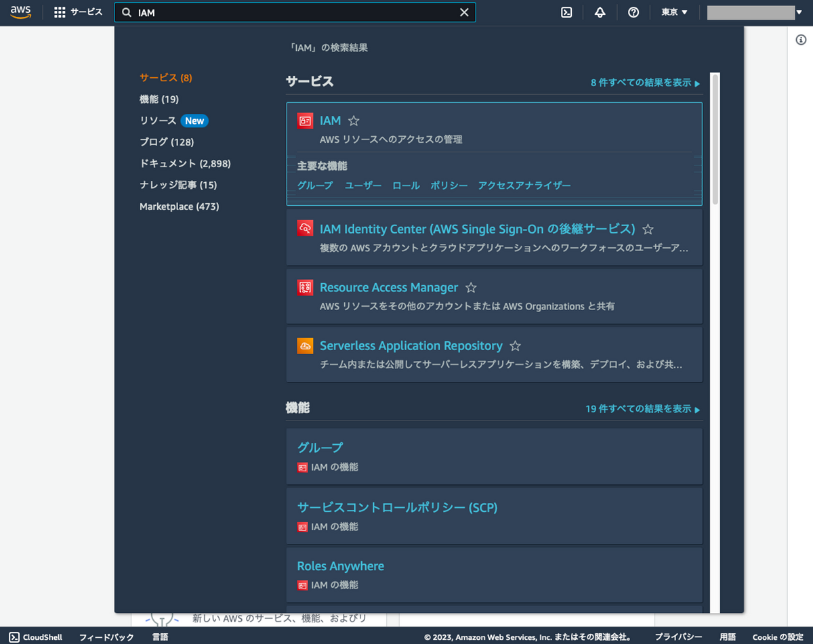The width and height of the screenshot is (813, 644).
Task: Open CloudShell in the footer
Action: pos(36,637)
